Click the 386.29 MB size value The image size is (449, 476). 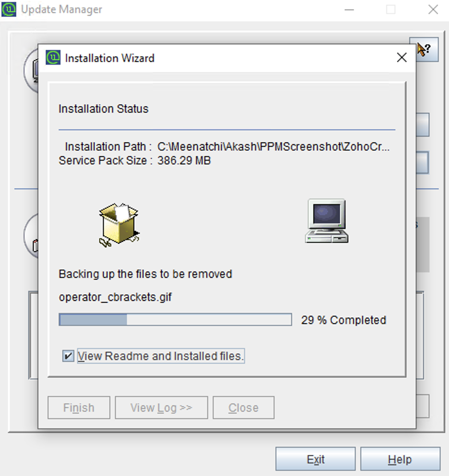[184, 160]
